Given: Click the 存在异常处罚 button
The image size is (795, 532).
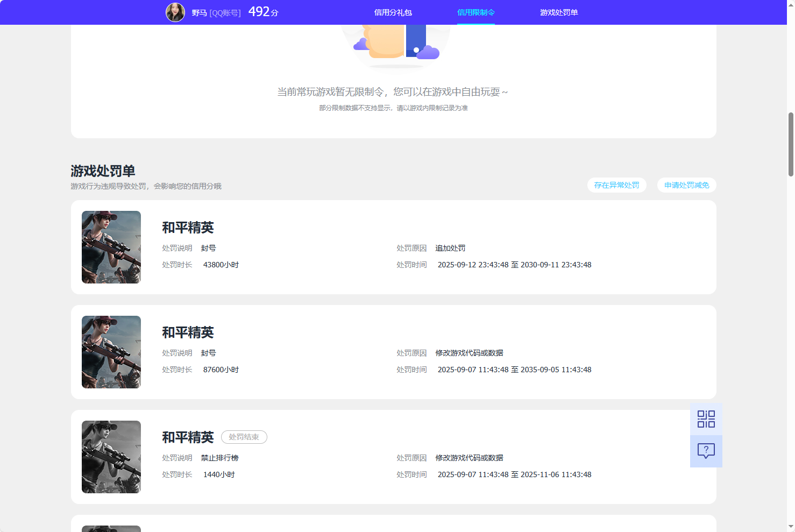Looking at the screenshot, I should click(x=616, y=185).
